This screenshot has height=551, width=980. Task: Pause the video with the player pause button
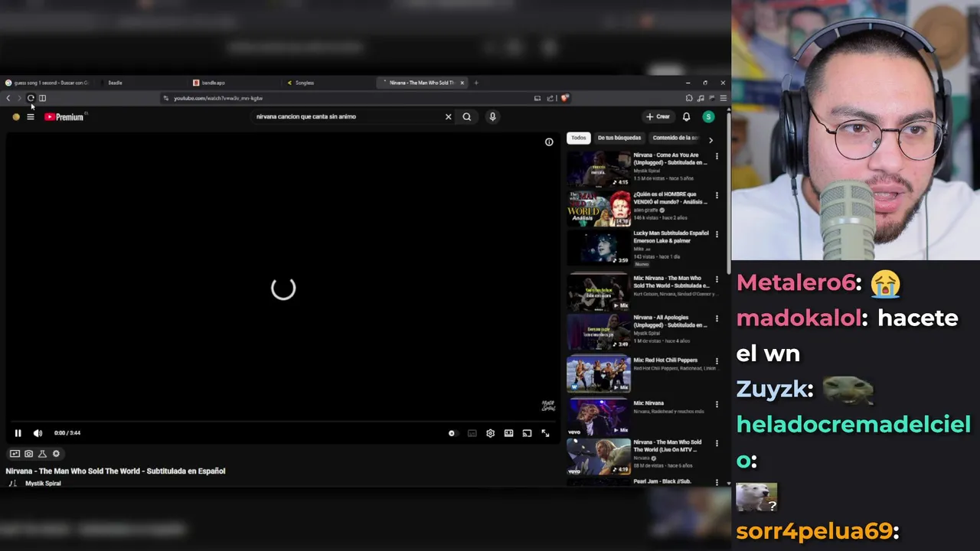point(18,433)
